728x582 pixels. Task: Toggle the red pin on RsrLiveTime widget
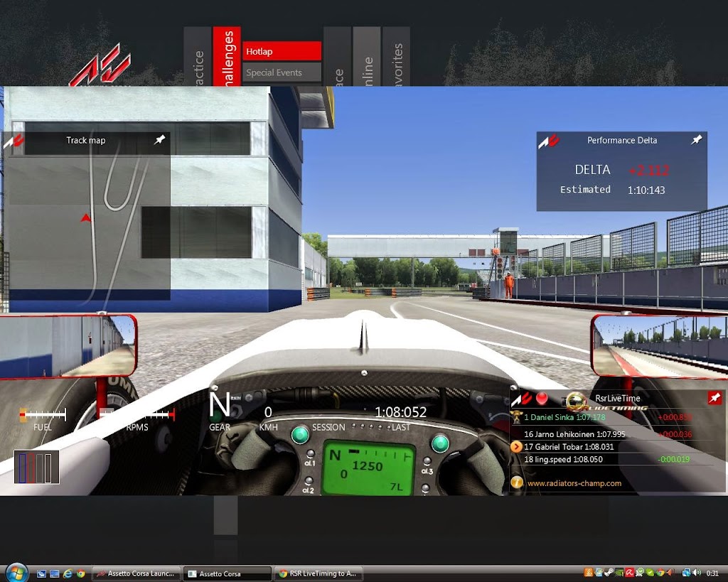tap(714, 398)
